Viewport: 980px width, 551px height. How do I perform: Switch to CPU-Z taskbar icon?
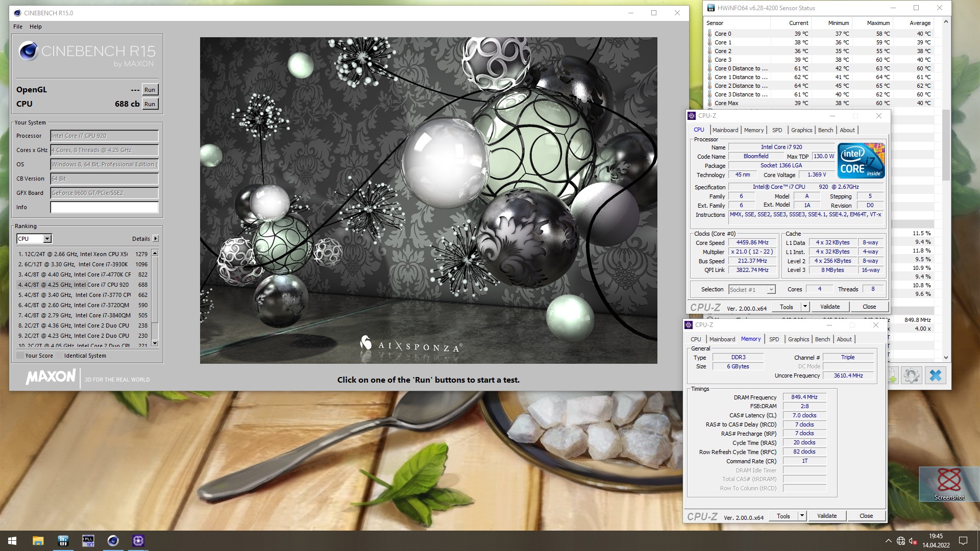click(x=138, y=541)
